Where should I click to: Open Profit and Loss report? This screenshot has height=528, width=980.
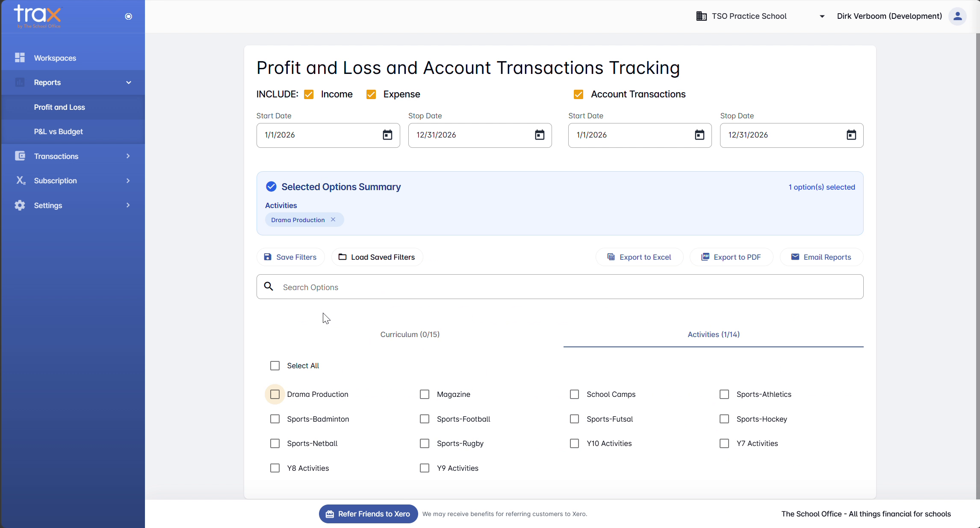pyautogui.click(x=73, y=107)
